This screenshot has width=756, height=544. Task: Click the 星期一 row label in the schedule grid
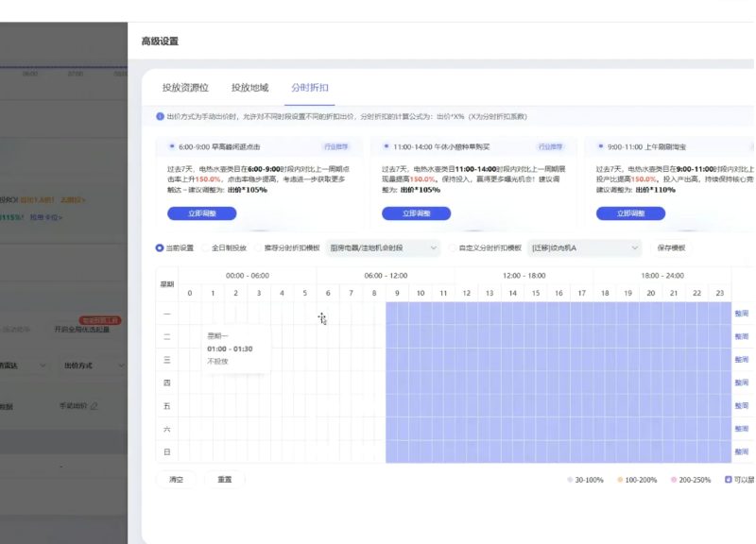coord(167,314)
